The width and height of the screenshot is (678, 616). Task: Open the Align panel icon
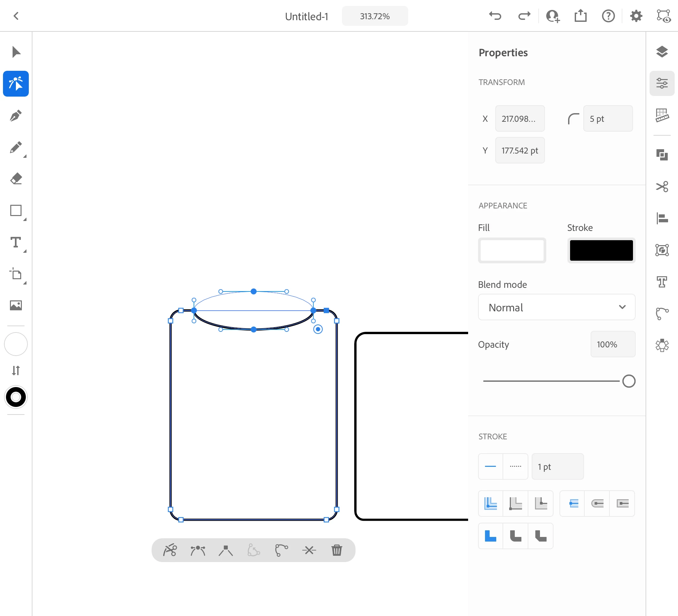click(x=661, y=218)
